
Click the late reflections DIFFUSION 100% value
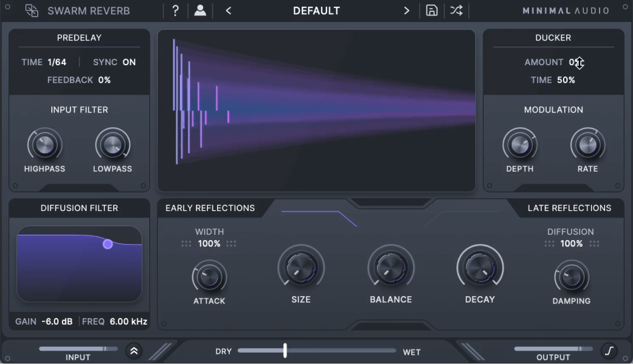(x=572, y=244)
